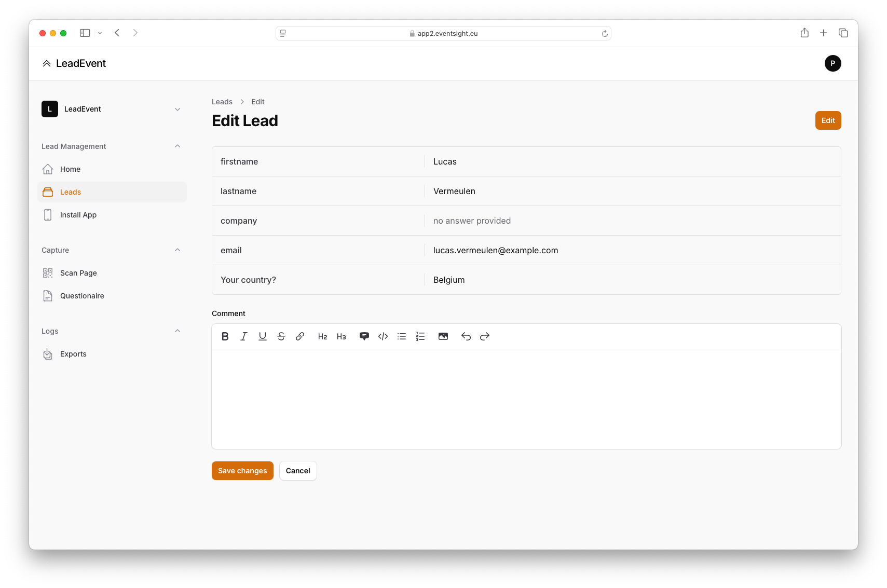This screenshot has height=588, width=887.
Task: Attach an image using the image icon
Action: tap(443, 336)
